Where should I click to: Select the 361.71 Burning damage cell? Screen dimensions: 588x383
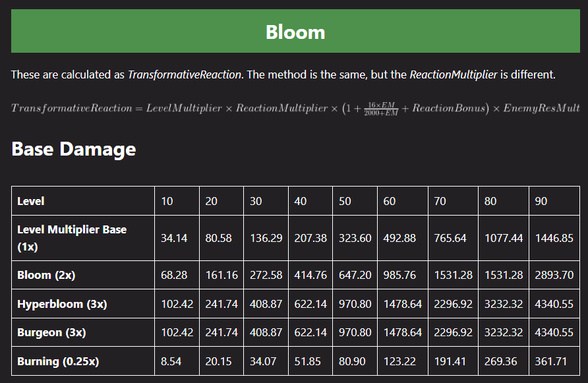coord(554,361)
